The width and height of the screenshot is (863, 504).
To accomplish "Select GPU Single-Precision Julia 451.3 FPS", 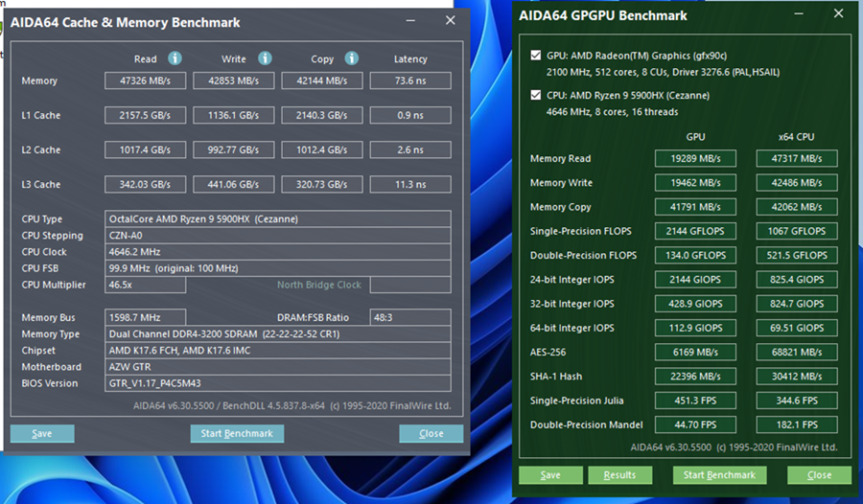I will (x=696, y=401).
